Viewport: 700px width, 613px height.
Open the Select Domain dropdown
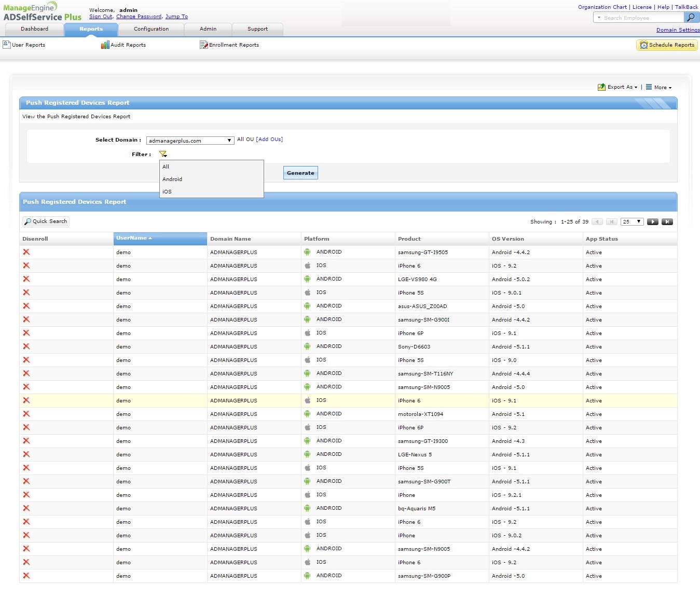pos(190,141)
